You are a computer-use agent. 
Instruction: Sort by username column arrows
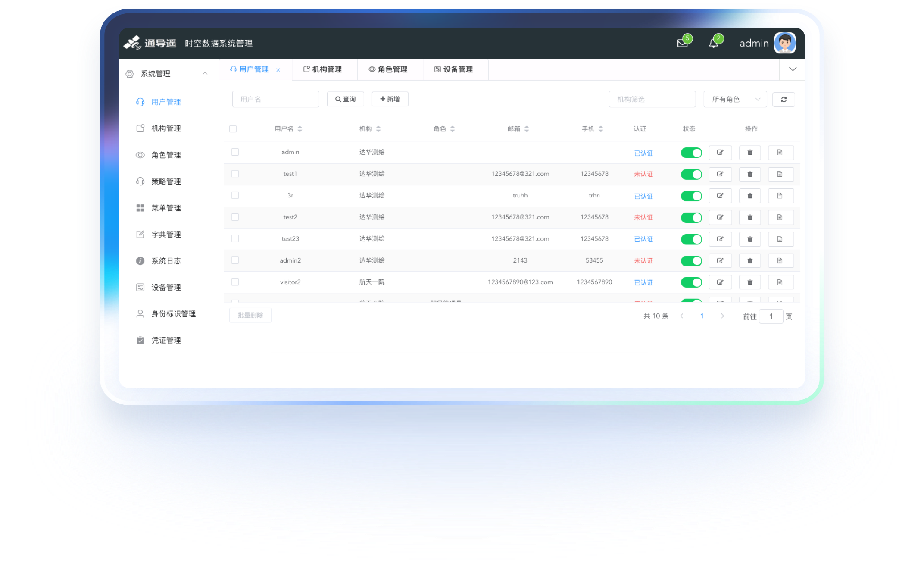click(300, 129)
